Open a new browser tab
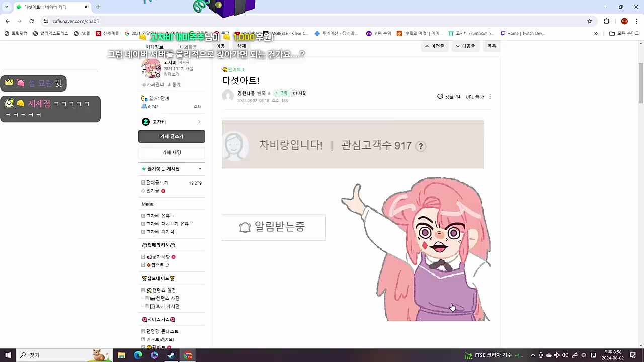 pos(98,7)
